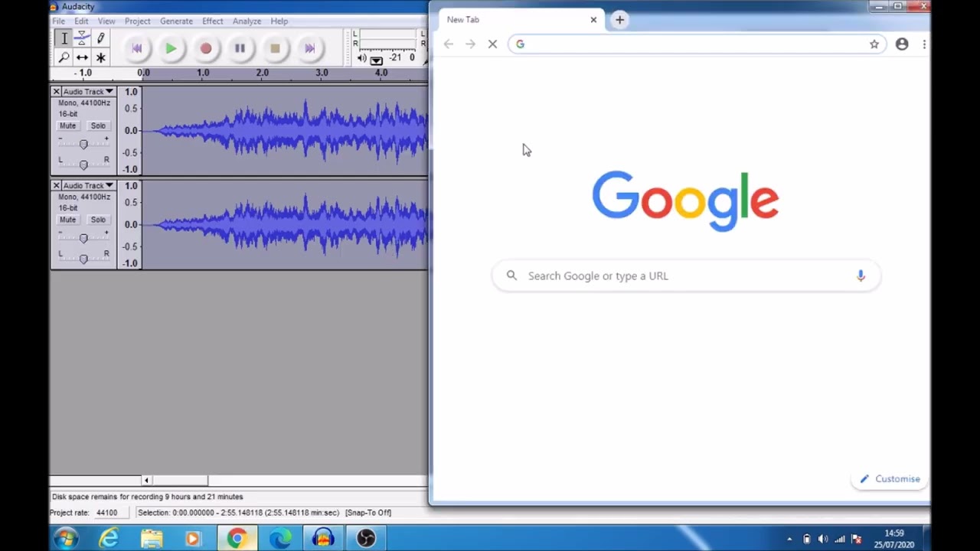Select the Zoom magnifier tool in Audacity
Viewport: 980px width, 551px height.
(x=64, y=57)
